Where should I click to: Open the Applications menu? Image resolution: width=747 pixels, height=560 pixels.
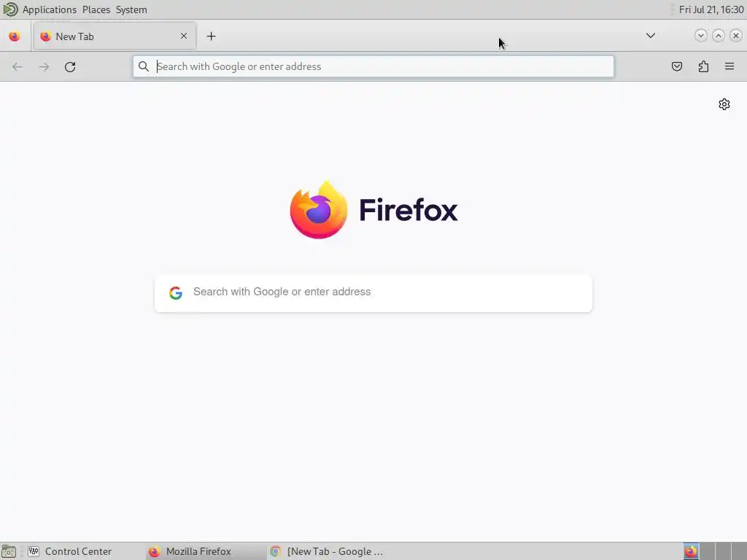point(50,9)
